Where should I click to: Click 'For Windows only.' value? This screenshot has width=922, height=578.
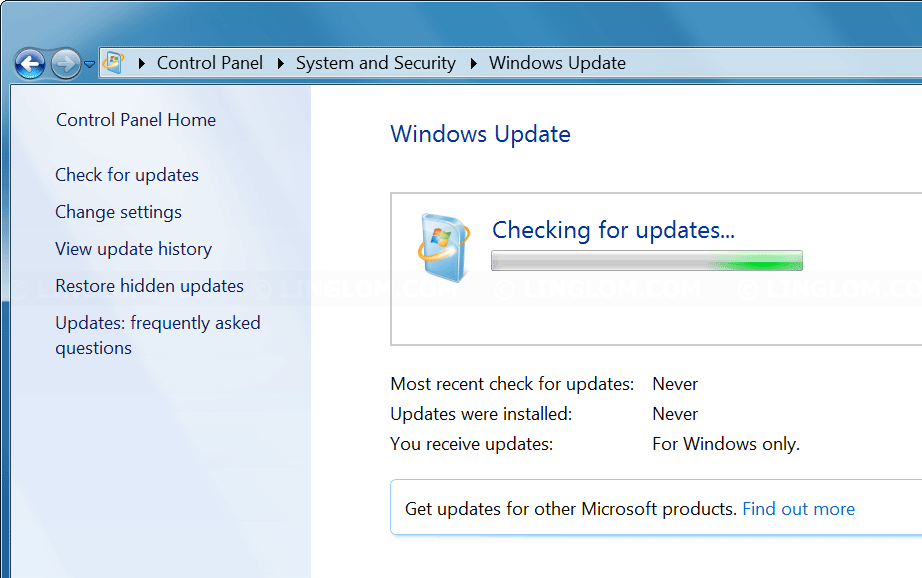[726, 444]
